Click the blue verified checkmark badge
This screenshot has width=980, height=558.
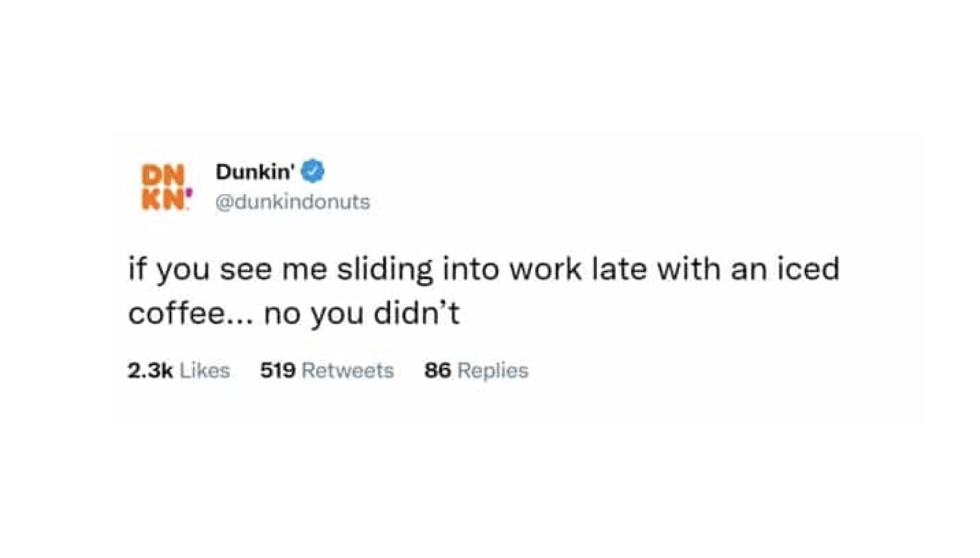(x=313, y=172)
